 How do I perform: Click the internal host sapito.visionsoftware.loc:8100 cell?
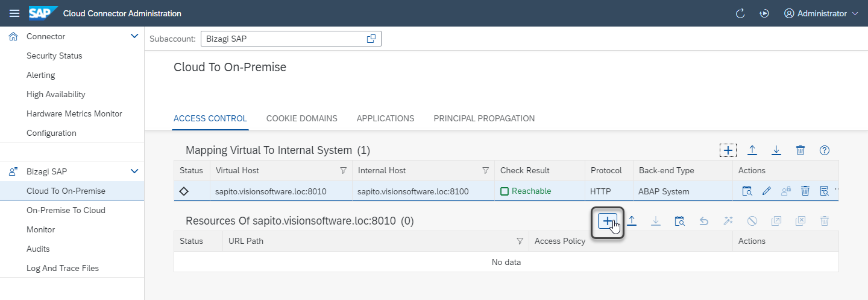click(x=414, y=191)
